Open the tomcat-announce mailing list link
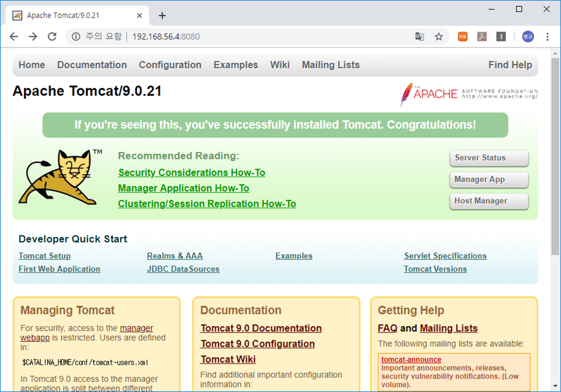Viewport: 561px width, 392px height. click(x=411, y=360)
